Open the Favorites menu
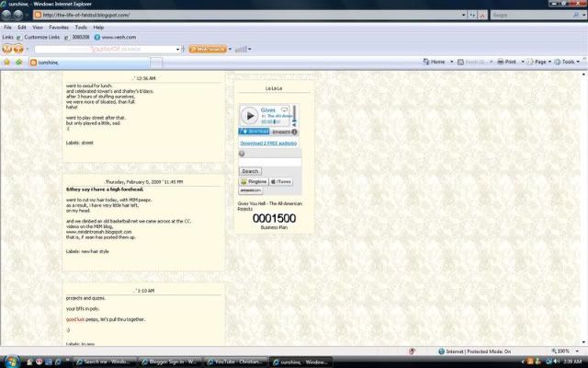 point(59,28)
